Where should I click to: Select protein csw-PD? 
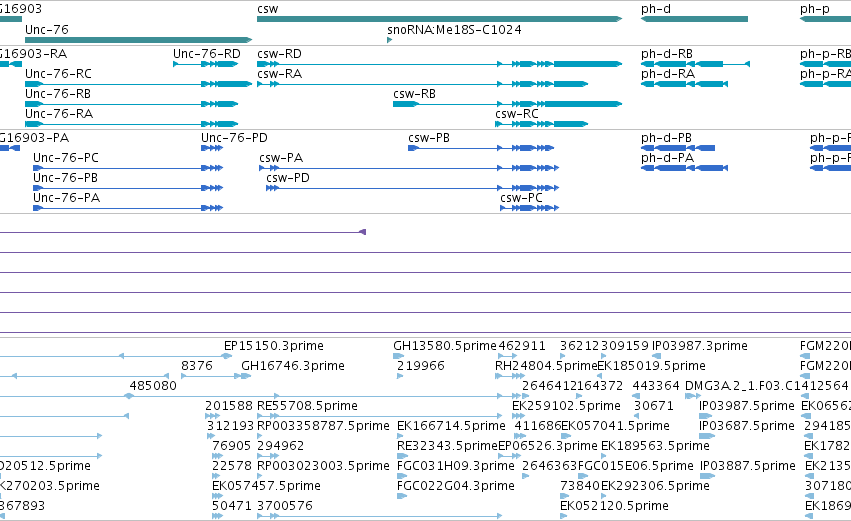(412, 188)
